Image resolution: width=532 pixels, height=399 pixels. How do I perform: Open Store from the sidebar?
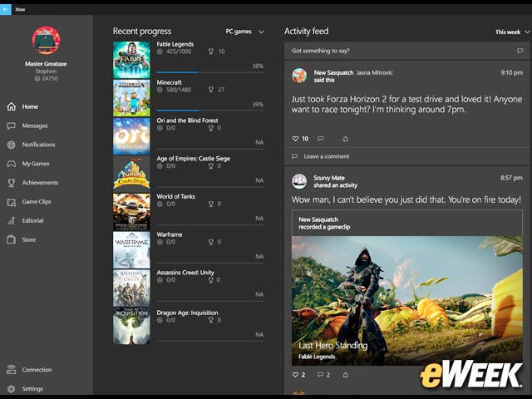[29, 239]
